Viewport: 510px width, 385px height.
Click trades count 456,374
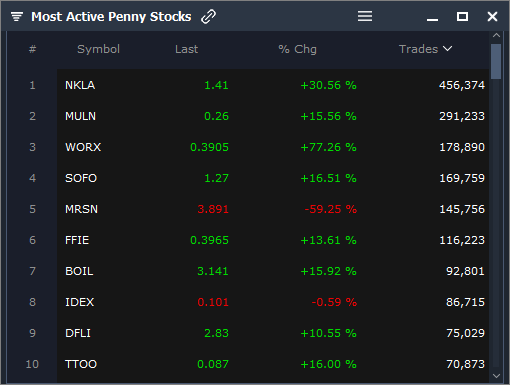click(462, 85)
